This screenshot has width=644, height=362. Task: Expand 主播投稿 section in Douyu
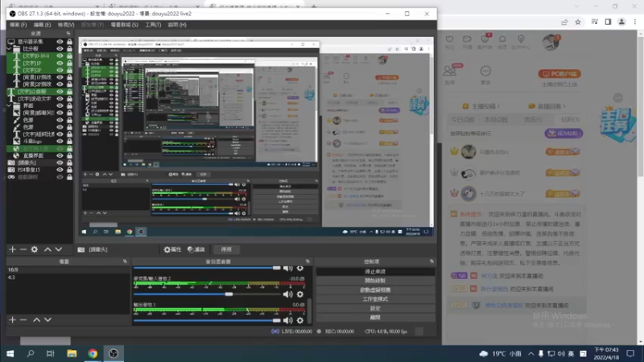point(481,106)
